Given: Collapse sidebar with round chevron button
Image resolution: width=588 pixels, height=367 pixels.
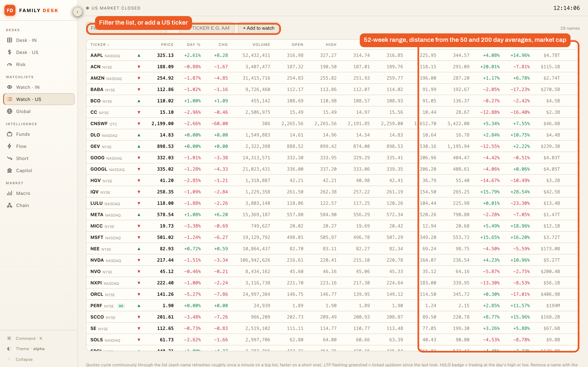Looking at the screenshot, I should [x=78, y=12].
